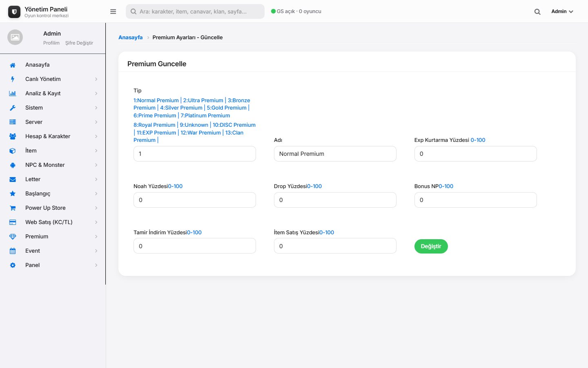Click the shopping cart icon for Power Up Store
The width and height of the screenshot is (588, 368).
pos(13,208)
